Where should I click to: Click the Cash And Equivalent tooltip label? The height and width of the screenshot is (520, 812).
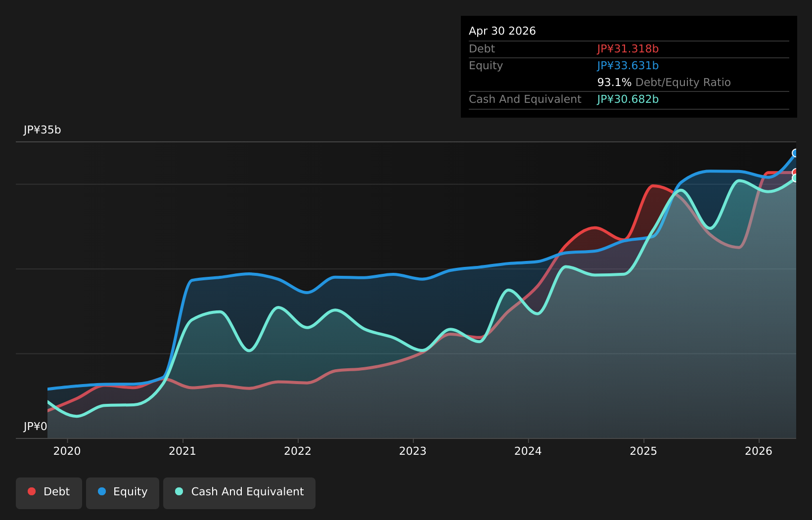(x=525, y=99)
